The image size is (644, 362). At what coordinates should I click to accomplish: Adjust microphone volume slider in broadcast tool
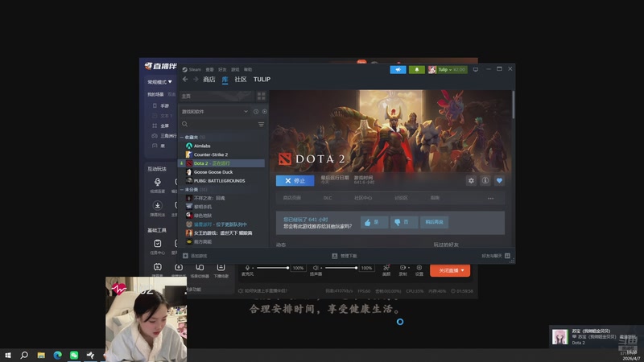pyautogui.click(x=272, y=268)
